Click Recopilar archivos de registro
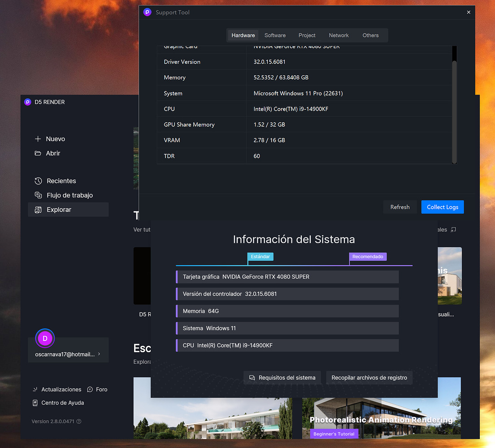Screen dimensions: 495x448 (369, 378)
